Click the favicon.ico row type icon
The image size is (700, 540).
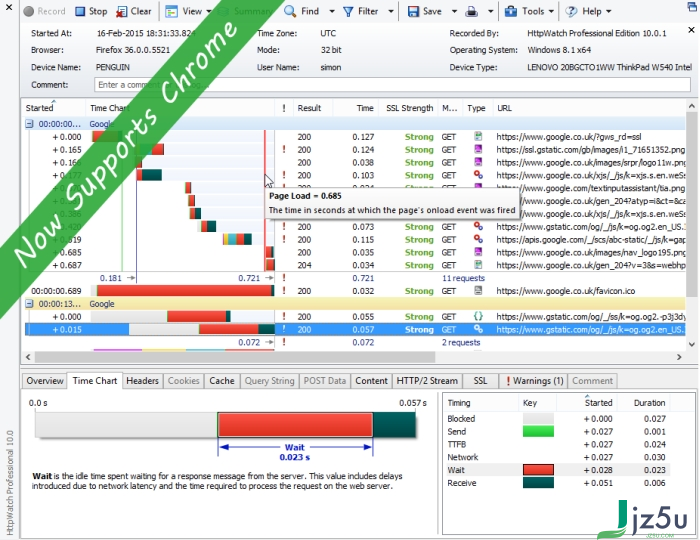(478, 291)
